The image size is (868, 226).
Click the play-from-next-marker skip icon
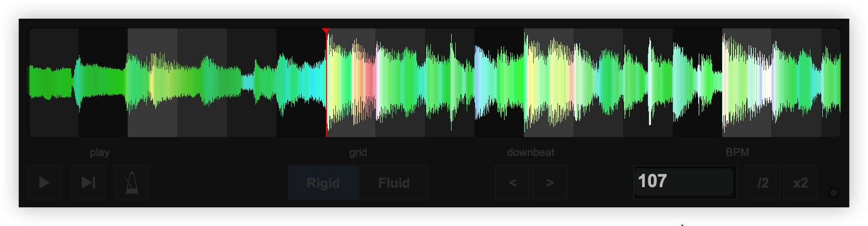(x=88, y=182)
